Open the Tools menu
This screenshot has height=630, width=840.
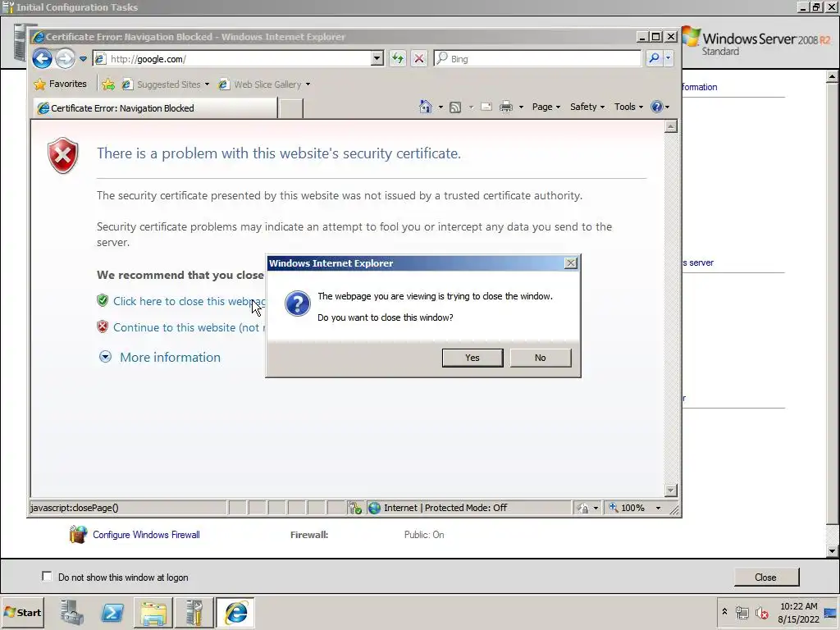tap(628, 107)
